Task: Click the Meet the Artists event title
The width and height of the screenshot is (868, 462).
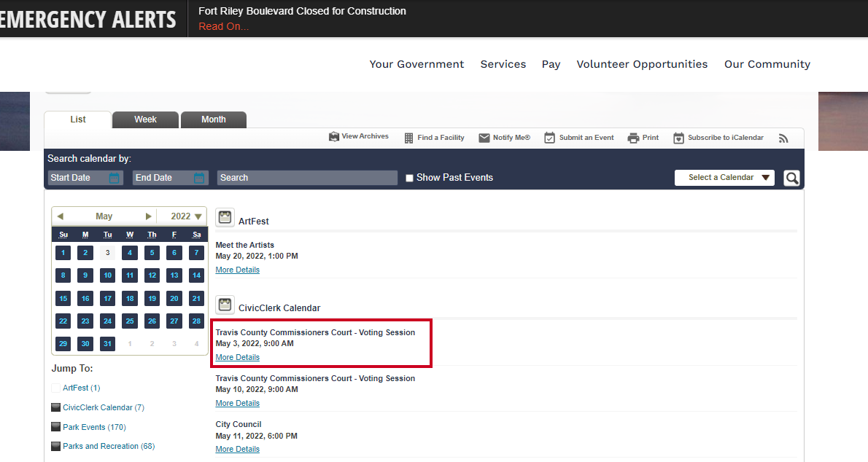Action: pos(244,245)
